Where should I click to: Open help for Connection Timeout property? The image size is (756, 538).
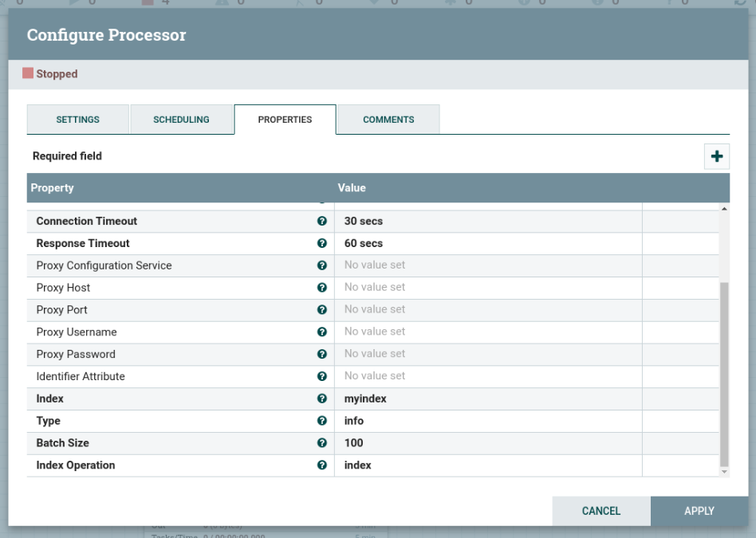tap(322, 221)
